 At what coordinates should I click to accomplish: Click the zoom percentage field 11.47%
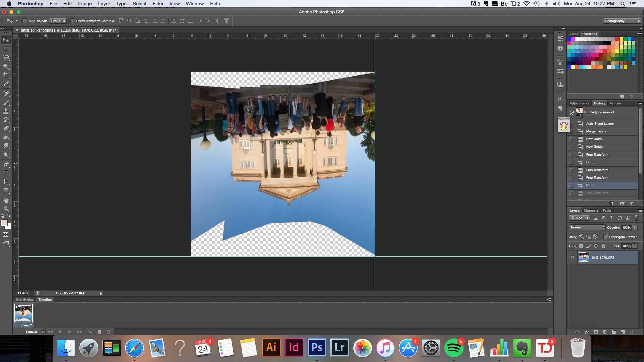click(23, 293)
